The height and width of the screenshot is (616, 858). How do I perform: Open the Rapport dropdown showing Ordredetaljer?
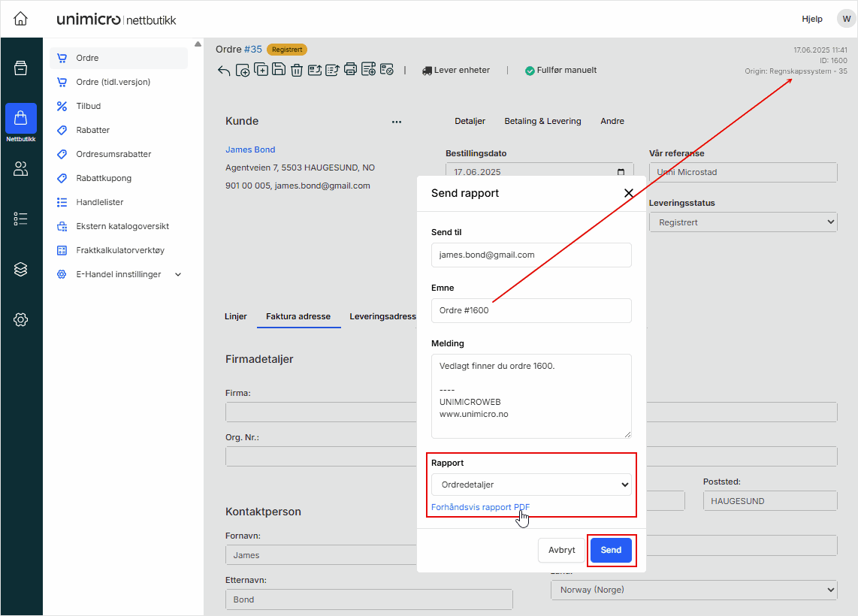[531, 485]
